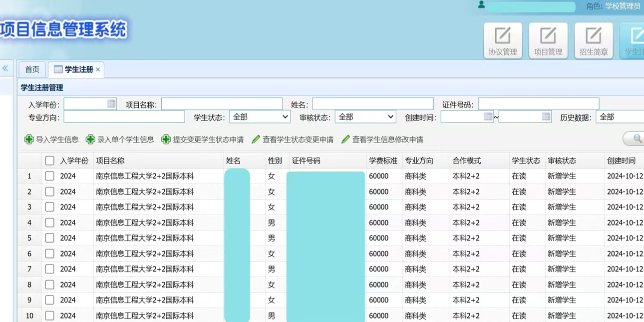Click the 项目名称 input field
Viewport: 644px width, 322px height.
click(x=222, y=104)
